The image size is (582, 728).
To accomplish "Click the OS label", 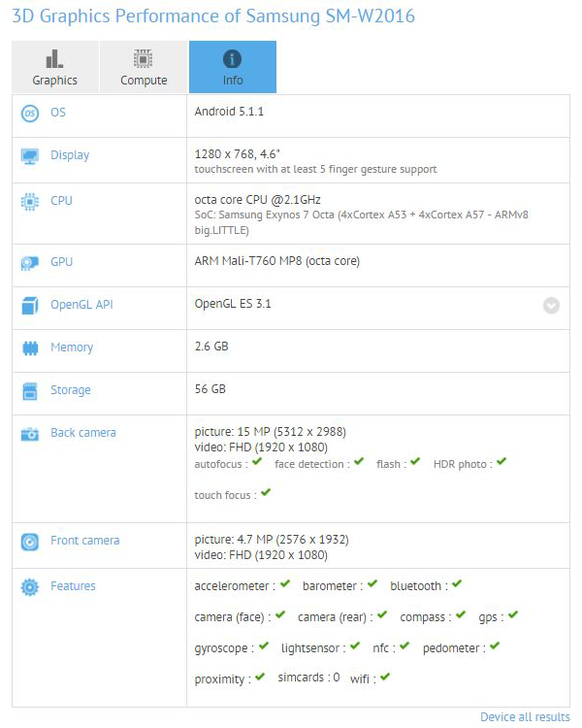I will point(58,113).
